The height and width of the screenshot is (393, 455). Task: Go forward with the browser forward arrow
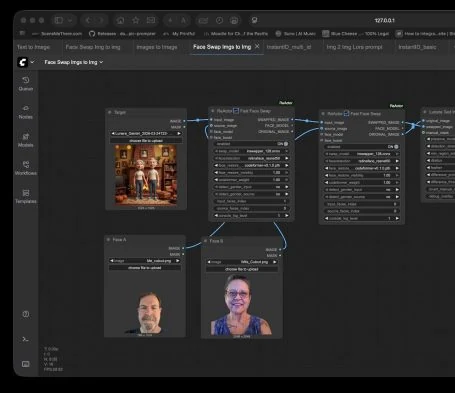tap(100, 20)
